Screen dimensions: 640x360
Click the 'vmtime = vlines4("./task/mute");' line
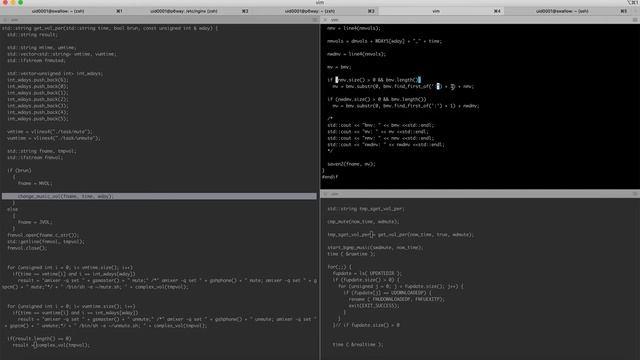click(x=50, y=132)
